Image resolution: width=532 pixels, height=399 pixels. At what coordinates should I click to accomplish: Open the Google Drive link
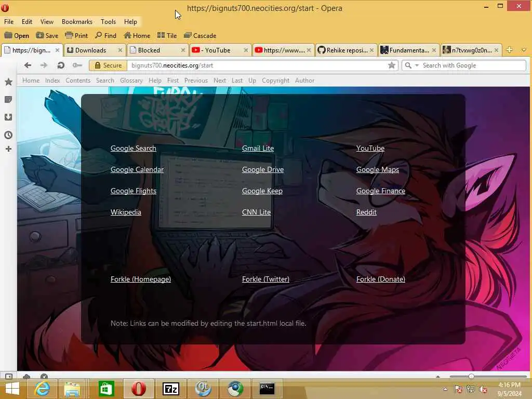(x=262, y=170)
